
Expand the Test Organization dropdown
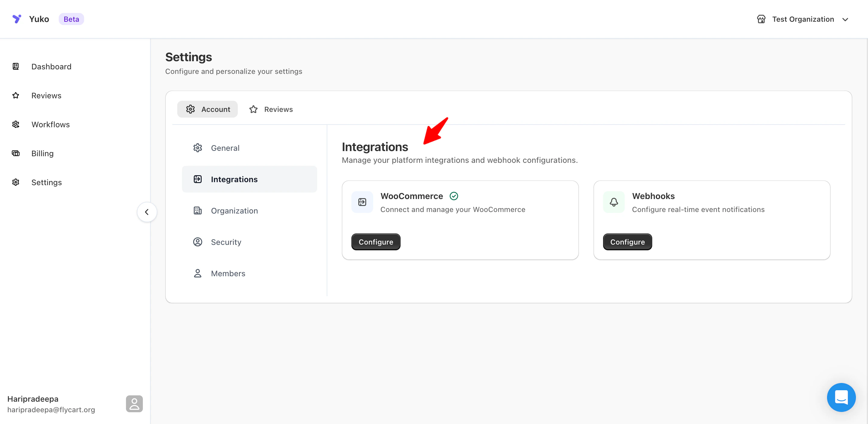[845, 20]
